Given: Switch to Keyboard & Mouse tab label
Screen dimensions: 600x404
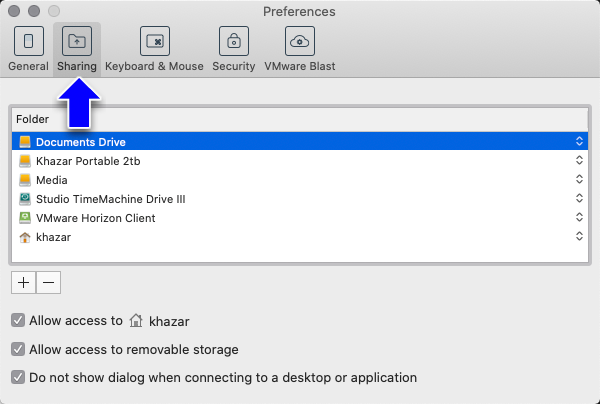Looking at the screenshot, I should [154, 66].
